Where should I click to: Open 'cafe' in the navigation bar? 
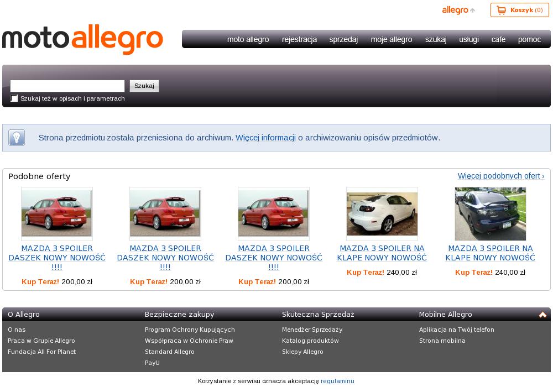click(498, 39)
